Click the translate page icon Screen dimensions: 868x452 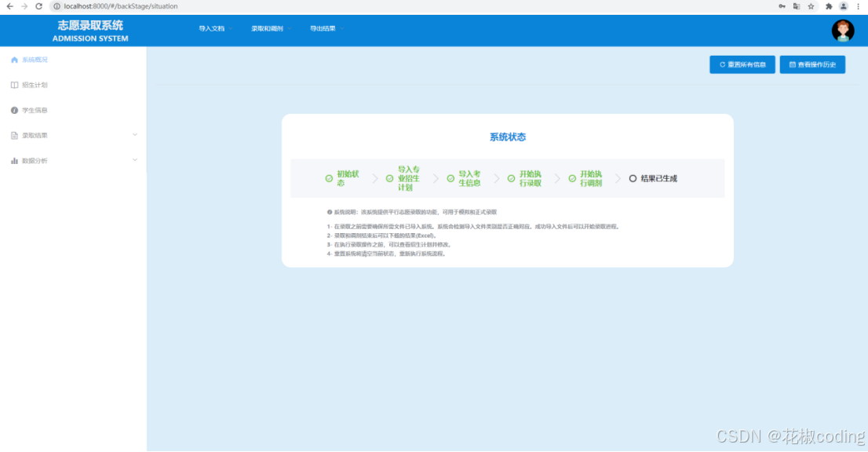tap(797, 6)
